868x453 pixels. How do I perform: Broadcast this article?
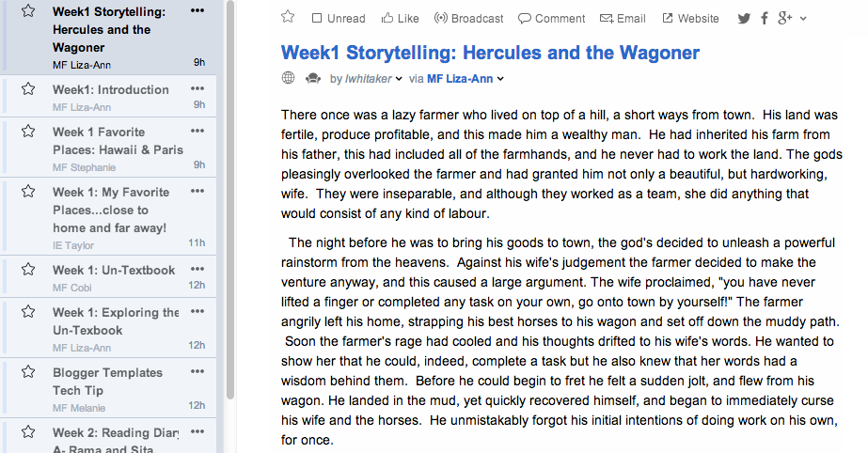[468, 18]
